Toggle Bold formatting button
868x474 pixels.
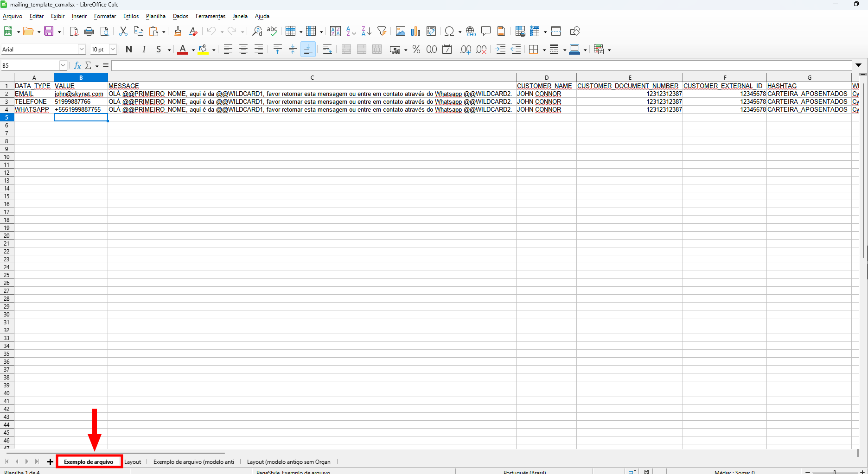(129, 49)
